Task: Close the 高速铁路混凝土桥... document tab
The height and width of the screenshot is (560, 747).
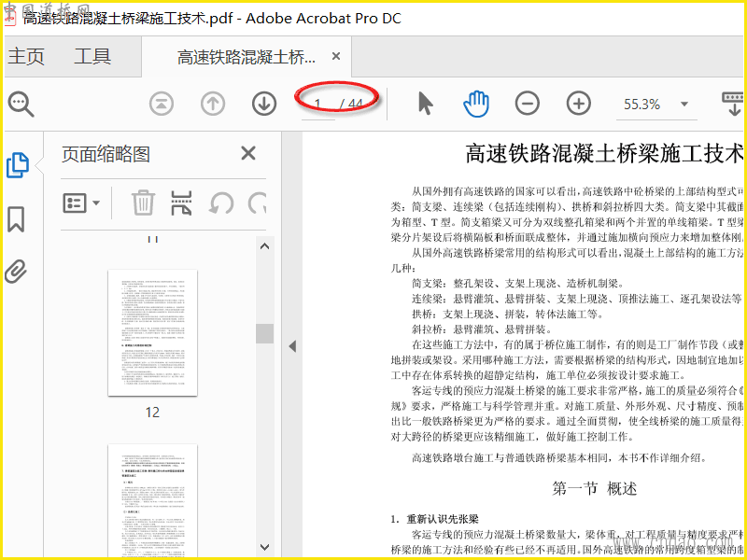Action: click(336, 56)
